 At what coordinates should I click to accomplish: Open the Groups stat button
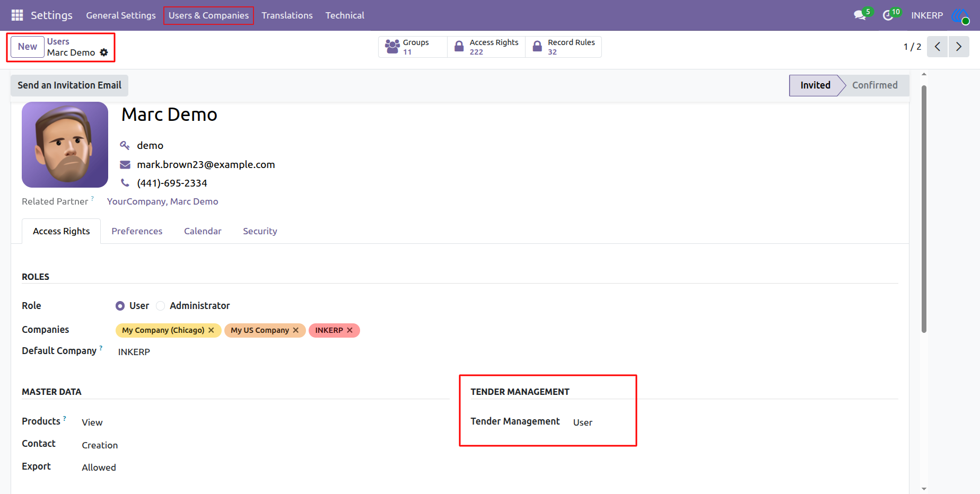coord(413,47)
